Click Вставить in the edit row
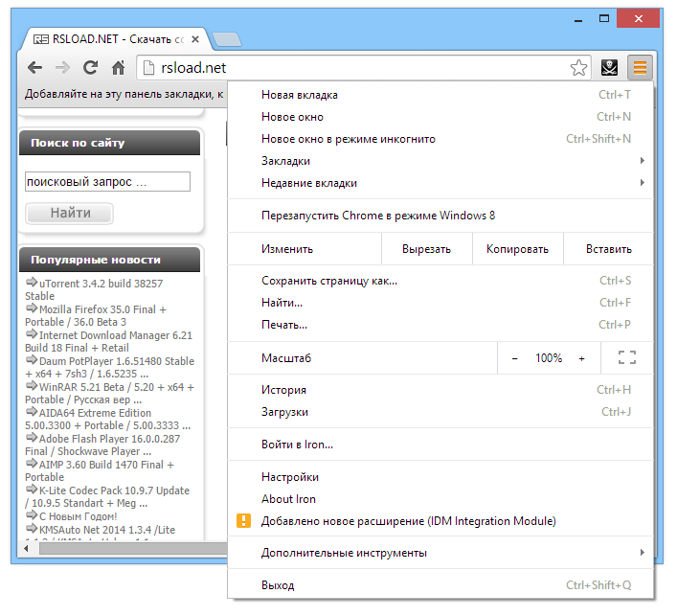 coord(609,249)
